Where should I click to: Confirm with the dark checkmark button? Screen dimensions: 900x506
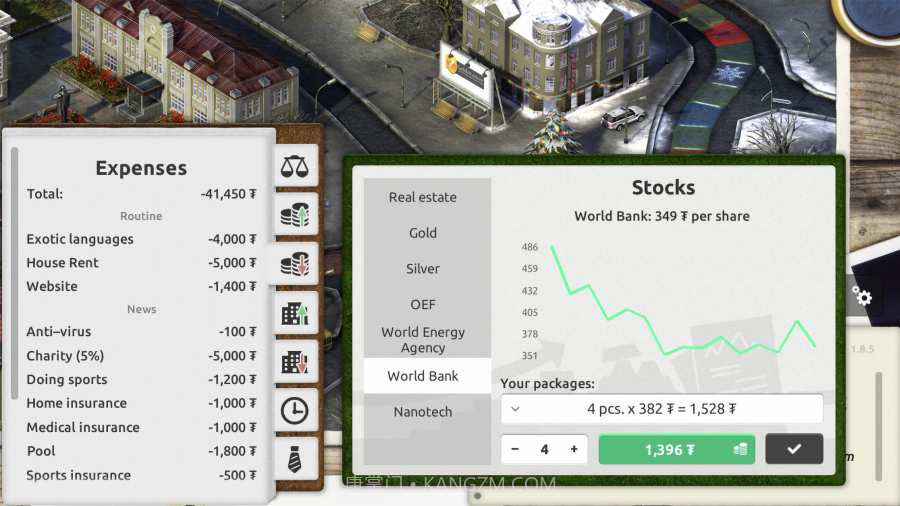(x=794, y=449)
